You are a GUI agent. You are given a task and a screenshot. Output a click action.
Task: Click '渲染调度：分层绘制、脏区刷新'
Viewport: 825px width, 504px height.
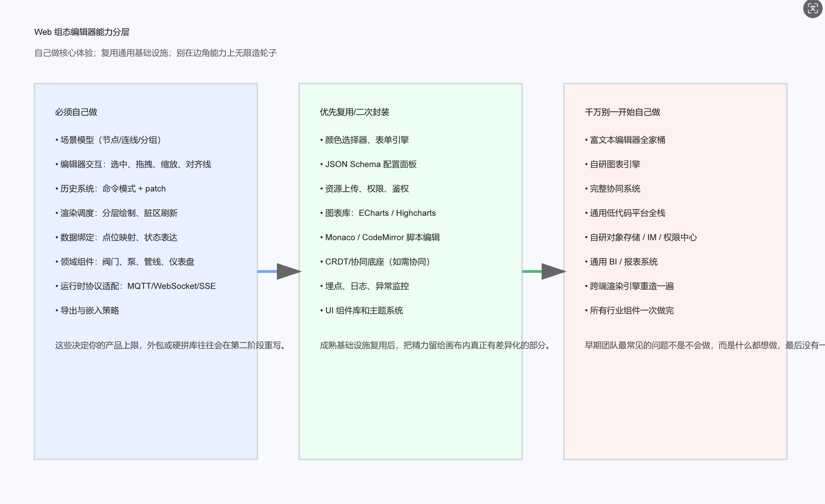tap(117, 213)
